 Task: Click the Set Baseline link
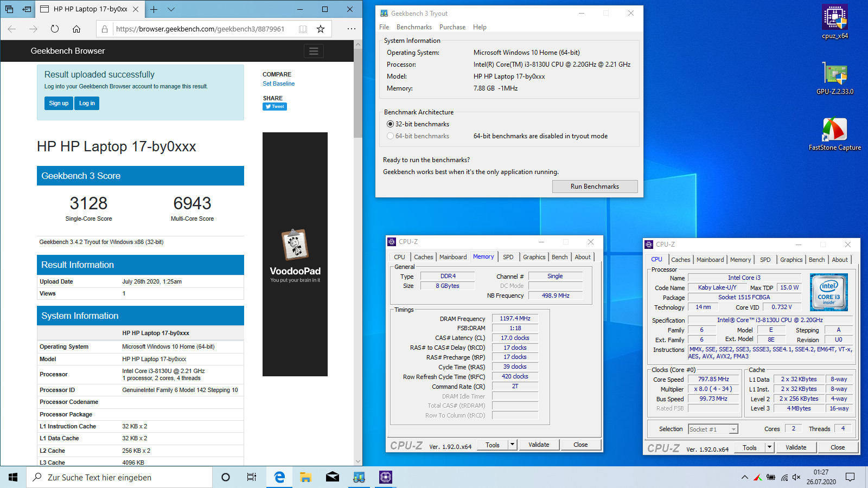(x=278, y=84)
